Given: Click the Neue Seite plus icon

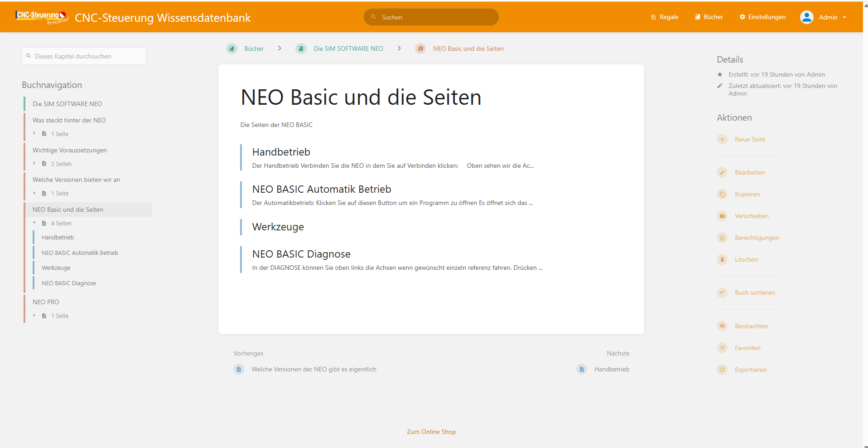Looking at the screenshot, I should click(x=722, y=140).
